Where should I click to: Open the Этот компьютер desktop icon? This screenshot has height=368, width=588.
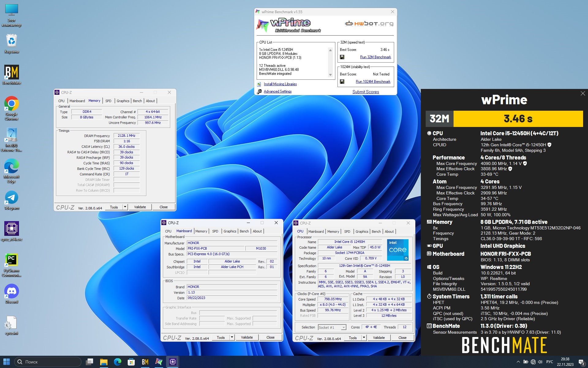click(12, 15)
